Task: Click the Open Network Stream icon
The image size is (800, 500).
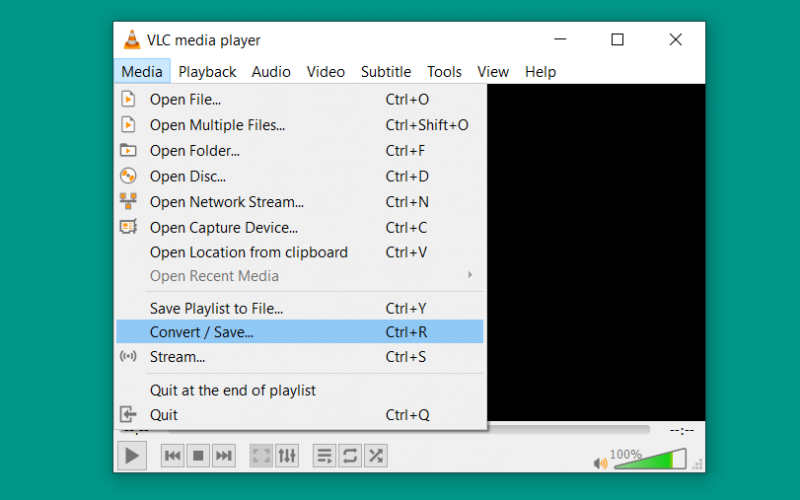Action: [128, 201]
